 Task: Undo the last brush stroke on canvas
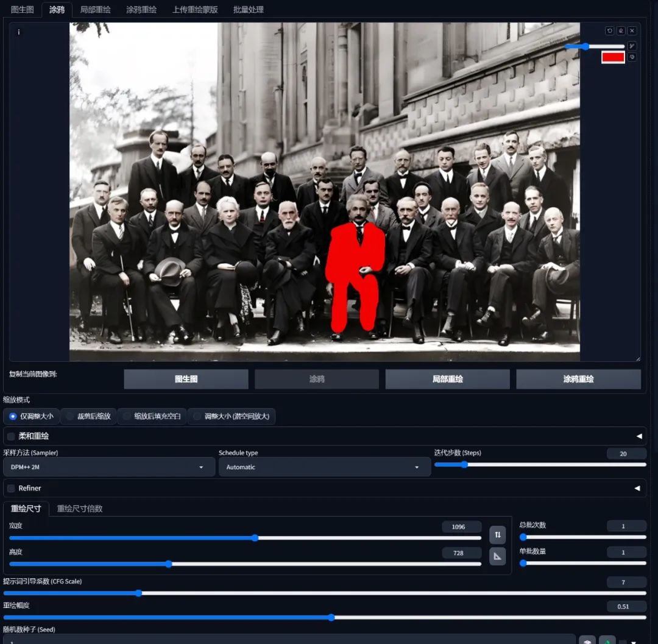(609, 30)
